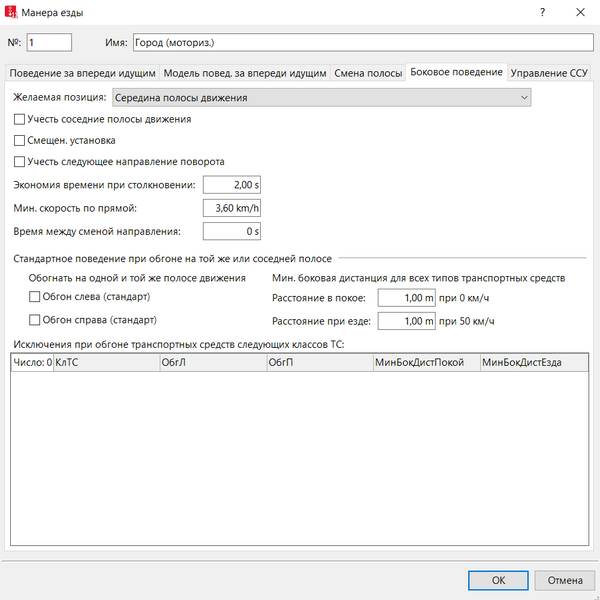Click the Расстояние в покое input
Image resolution: width=600 pixels, height=600 pixels.
tap(406, 298)
